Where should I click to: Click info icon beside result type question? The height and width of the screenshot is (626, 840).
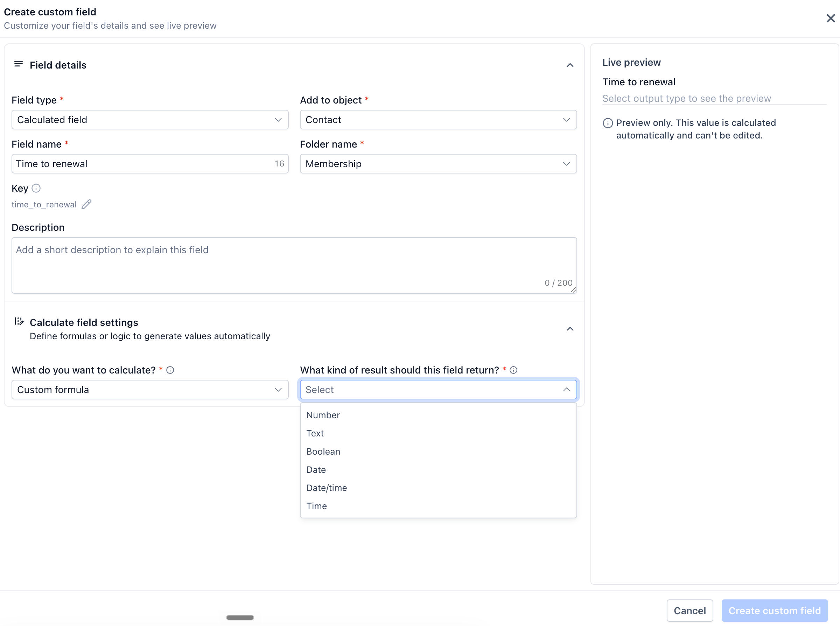click(513, 370)
